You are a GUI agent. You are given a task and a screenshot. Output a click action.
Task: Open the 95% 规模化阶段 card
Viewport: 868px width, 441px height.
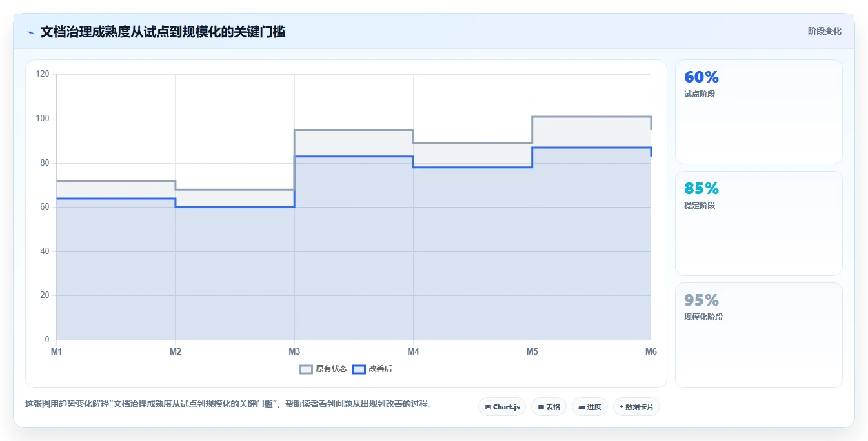click(x=759, y=335)
